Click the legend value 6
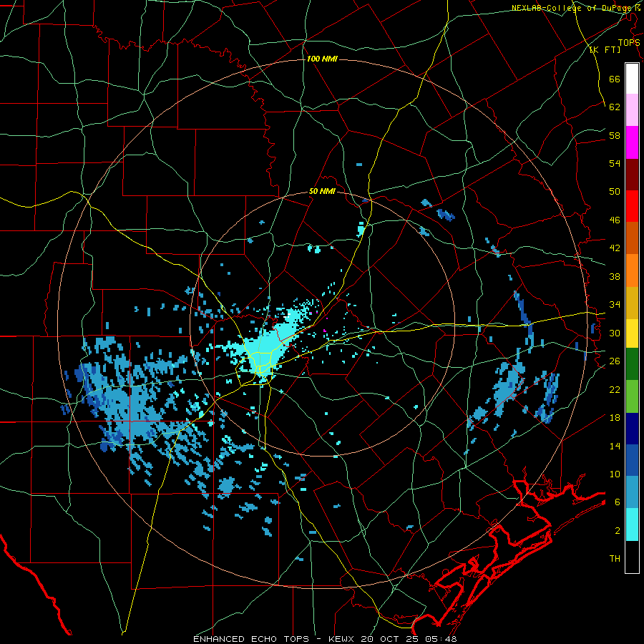The image size is (644, 644). pos(617,502)
